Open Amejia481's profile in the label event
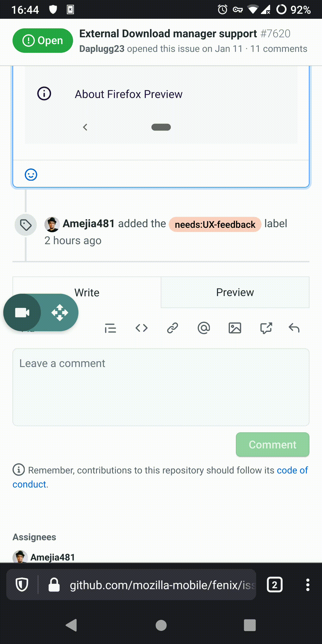This screenshot has width=322, height=644. click(x=89, y=224)
